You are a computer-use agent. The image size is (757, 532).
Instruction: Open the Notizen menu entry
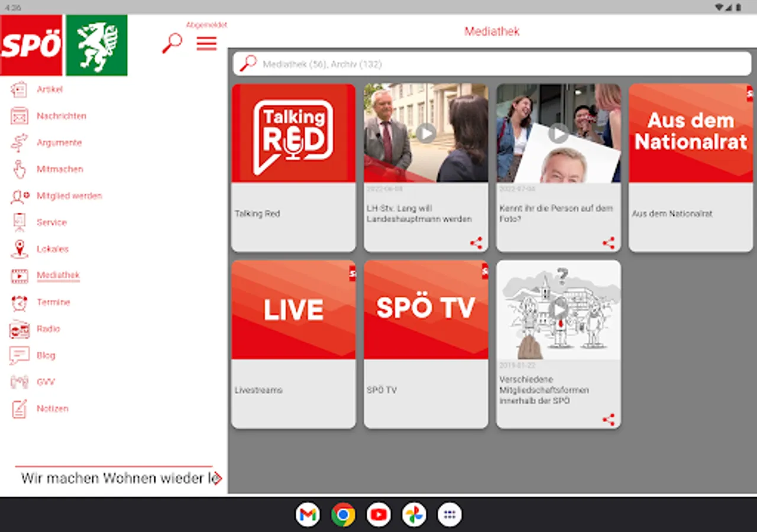(53, 408)
